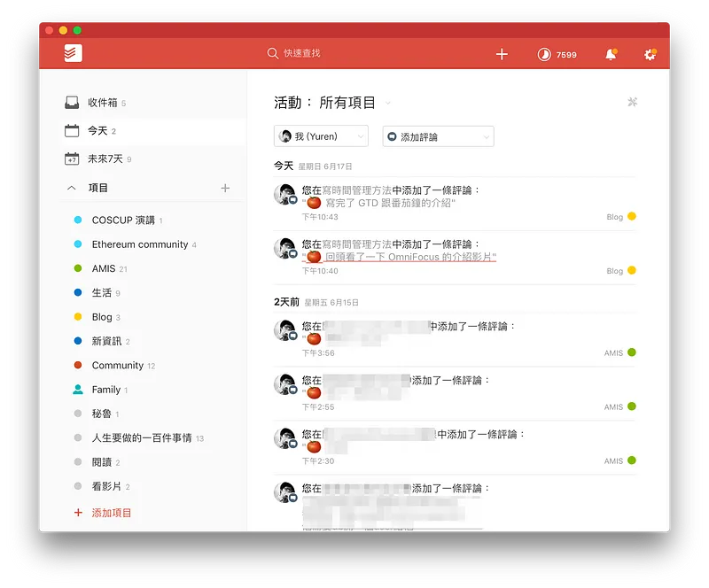709x588 pixels.
Task: Click the yellow Blog sidebar color dot
Action: 78,316
